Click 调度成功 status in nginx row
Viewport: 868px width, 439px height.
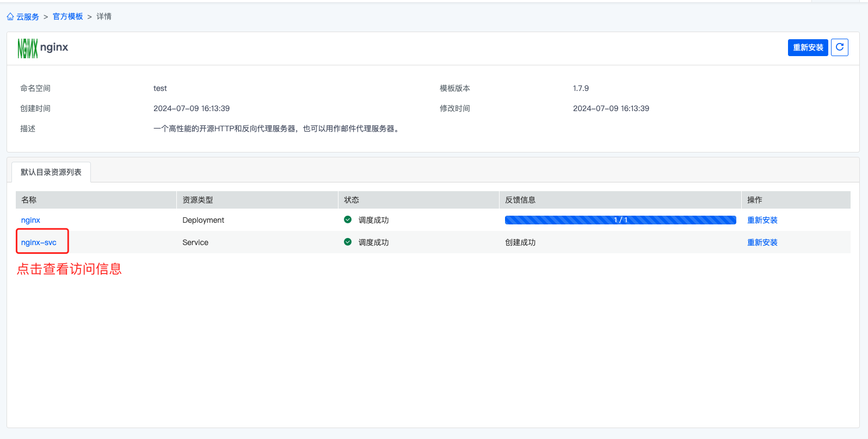(x=374, y=220)
